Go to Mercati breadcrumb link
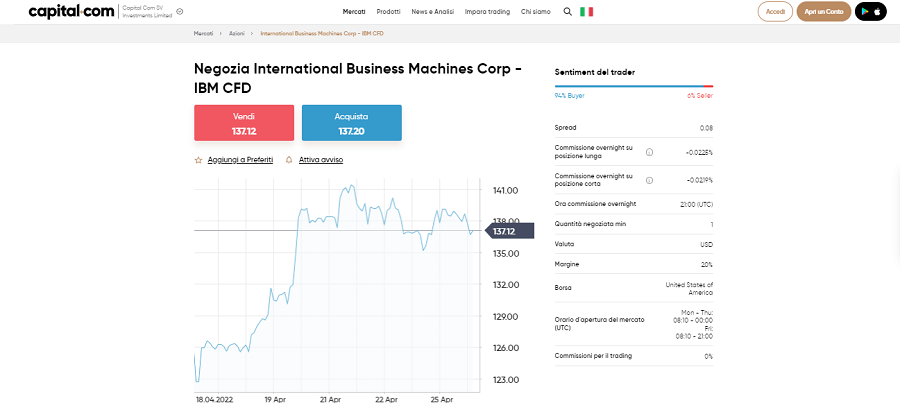The height and width of the screenshot is (403, 900). tap(203, 33)
